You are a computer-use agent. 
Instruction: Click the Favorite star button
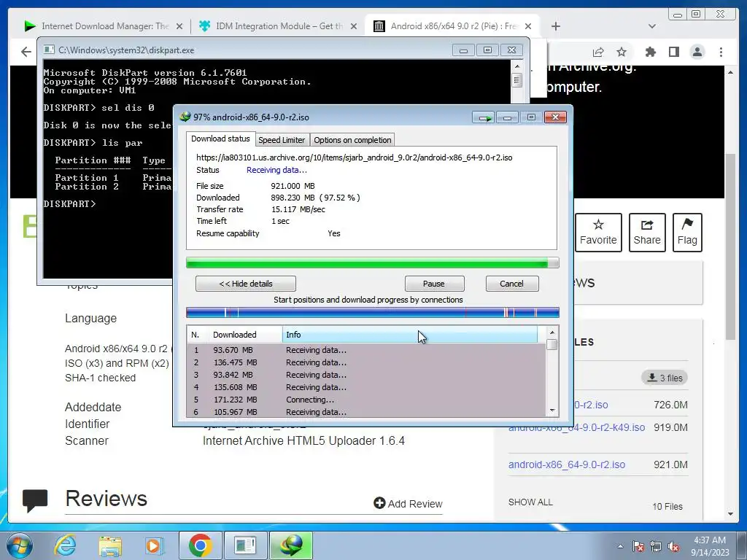(x=598, y=233)
